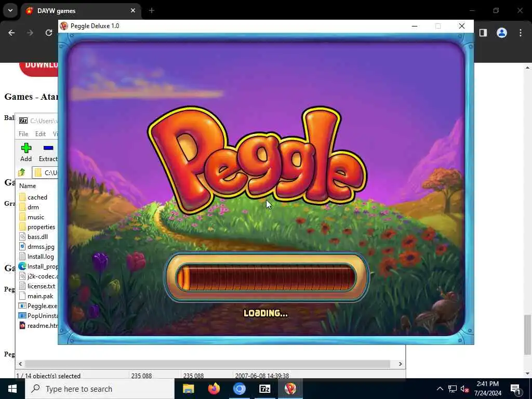Select the j2k-codec file
The image size is (532, 399).
point(38,276)
